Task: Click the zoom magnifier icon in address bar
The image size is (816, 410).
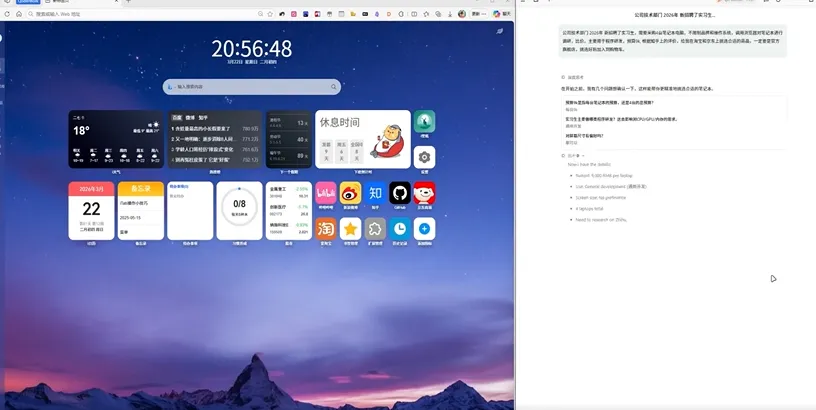Action: (x=260, y=14)
